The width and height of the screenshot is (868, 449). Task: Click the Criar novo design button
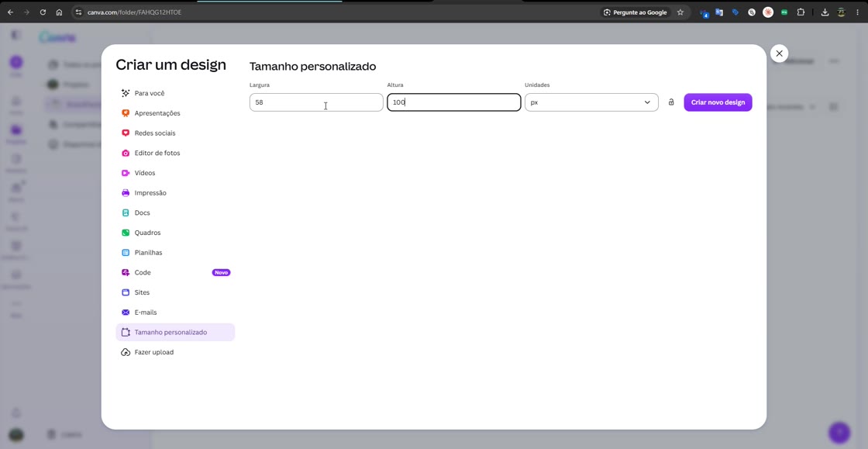coord(718,102)
